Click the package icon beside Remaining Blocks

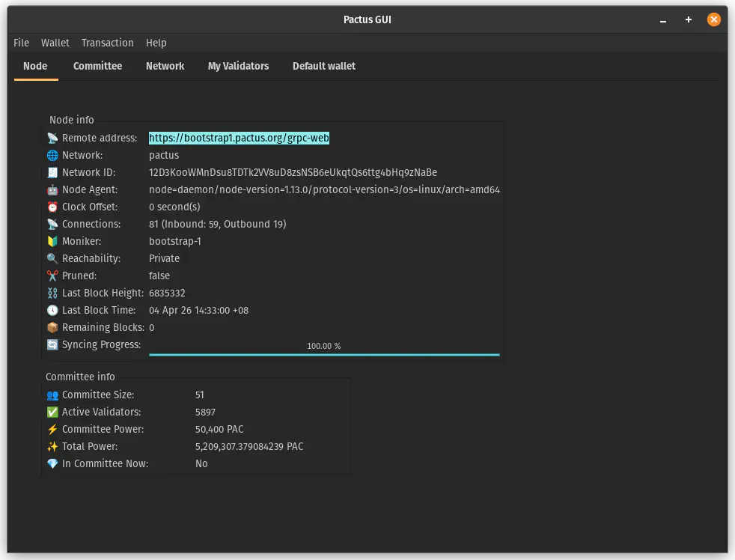click(52, 327)
